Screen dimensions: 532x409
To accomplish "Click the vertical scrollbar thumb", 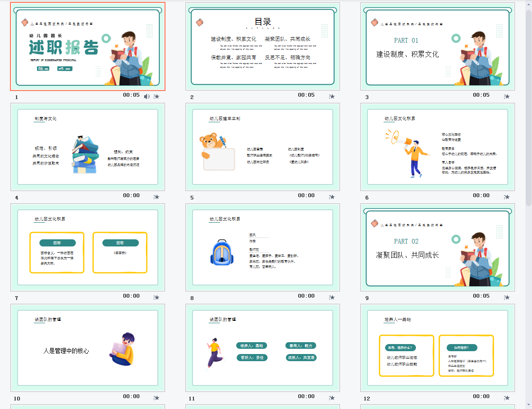I will point(529,108).
